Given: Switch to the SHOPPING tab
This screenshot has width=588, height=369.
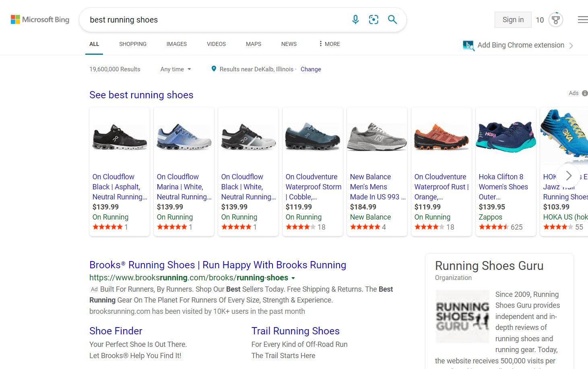Looking at the screenshot, I should click(x=133, y=44).
